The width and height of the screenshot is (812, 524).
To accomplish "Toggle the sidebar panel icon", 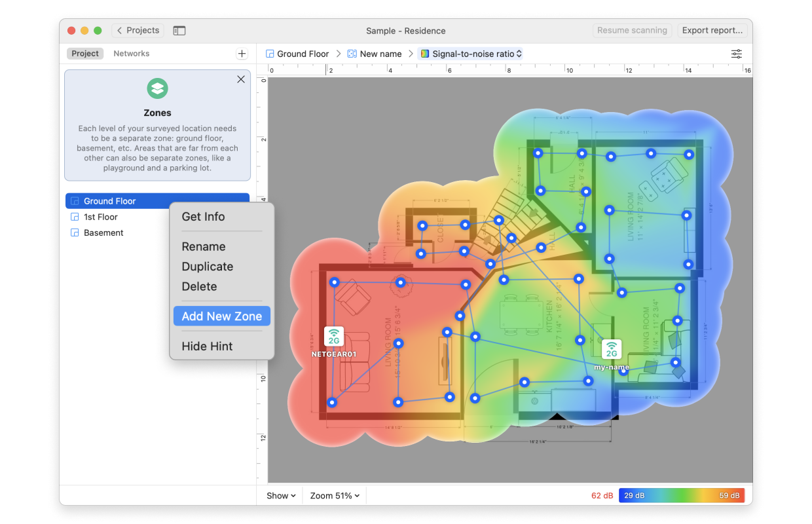I will (x=179, y=31).
